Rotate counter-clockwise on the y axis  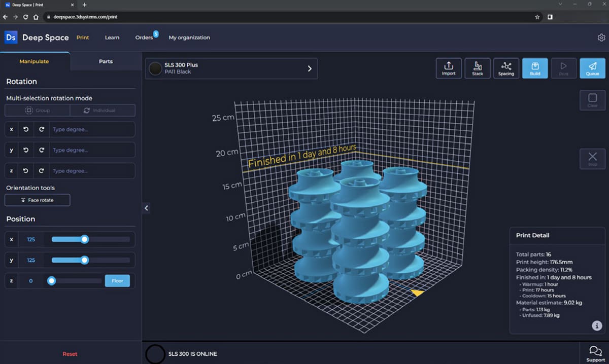pyautogui.click(x=26, y=150)
